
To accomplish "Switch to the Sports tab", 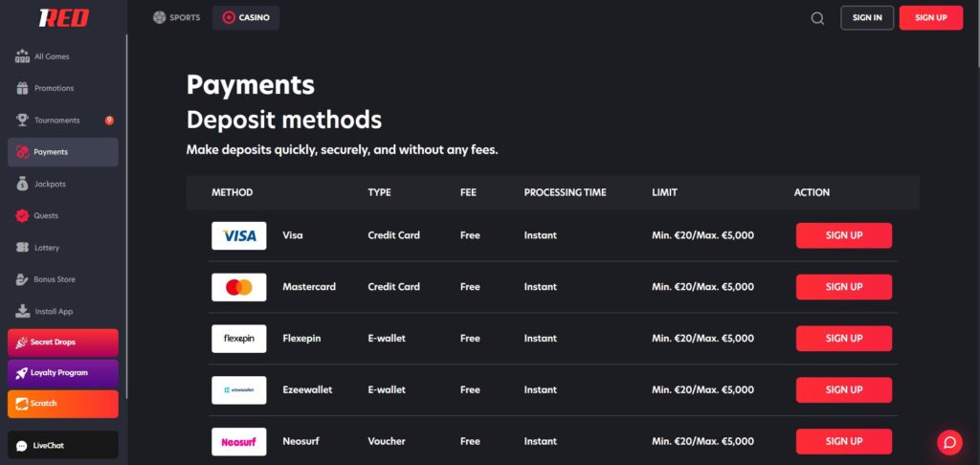I will (x=177, y=17).
